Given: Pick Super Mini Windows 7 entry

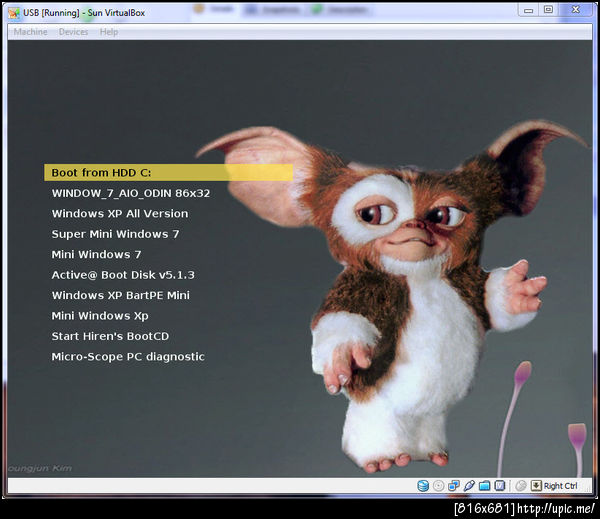Looking at the screenshot, I should [115, 234].
